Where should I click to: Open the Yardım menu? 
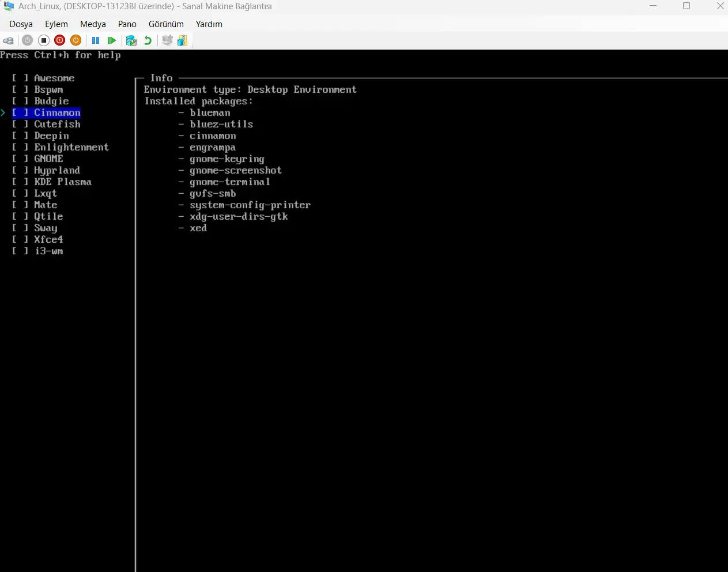tap(209, 24)
